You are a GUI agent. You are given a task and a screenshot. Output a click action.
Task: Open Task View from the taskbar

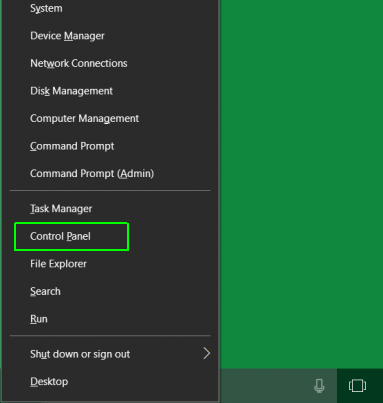[x=357, y=386]
